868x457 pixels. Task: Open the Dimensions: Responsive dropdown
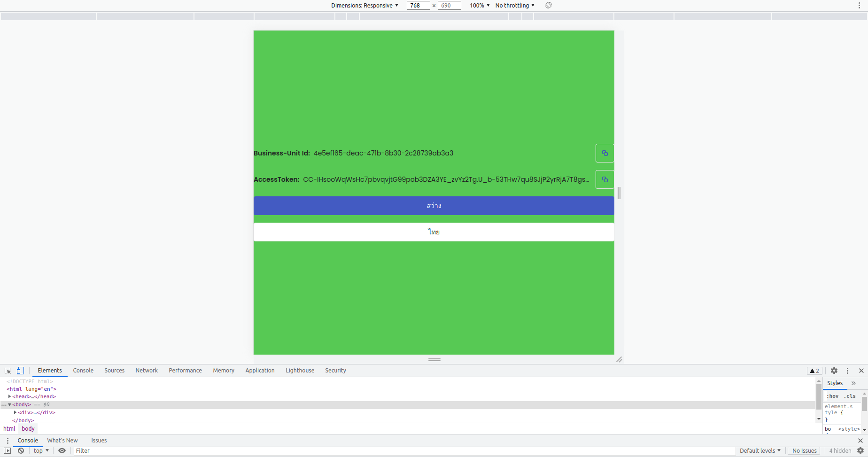tap(364, 5)
